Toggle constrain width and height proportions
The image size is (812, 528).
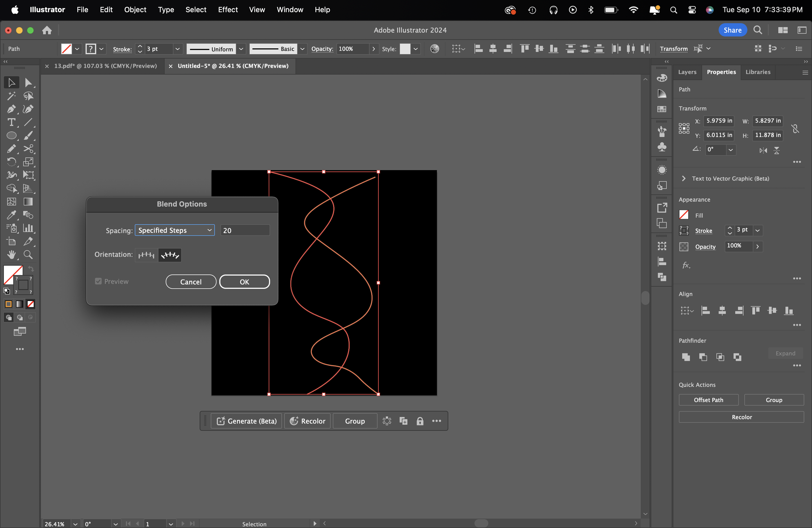(x=795, y=129)
